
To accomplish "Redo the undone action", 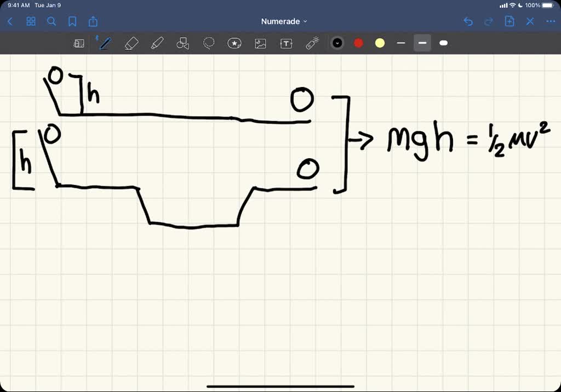I will coord(488,21).
